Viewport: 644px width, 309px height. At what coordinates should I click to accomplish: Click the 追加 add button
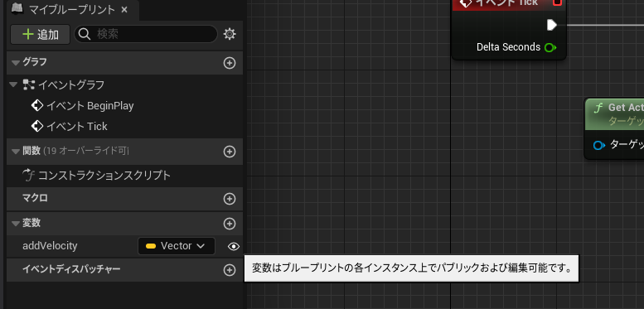click(x=41, y=35)
